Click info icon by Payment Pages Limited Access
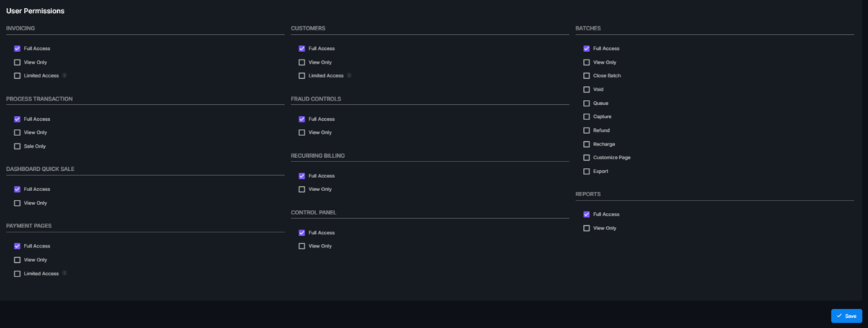This screenshot has width=868, height=328. [64, 273]
